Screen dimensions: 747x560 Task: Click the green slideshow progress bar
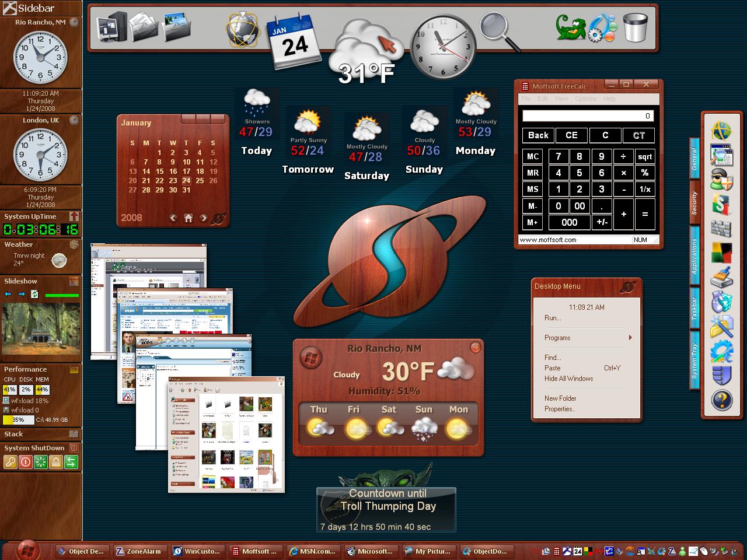[x=62, y=295]
